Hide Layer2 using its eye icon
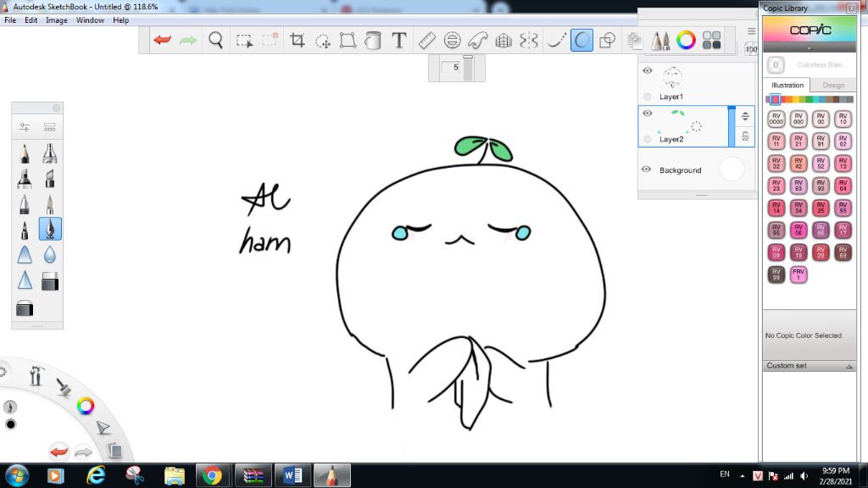Image resolution: width=868 pixels, height=488 pixels. (647, 113)
